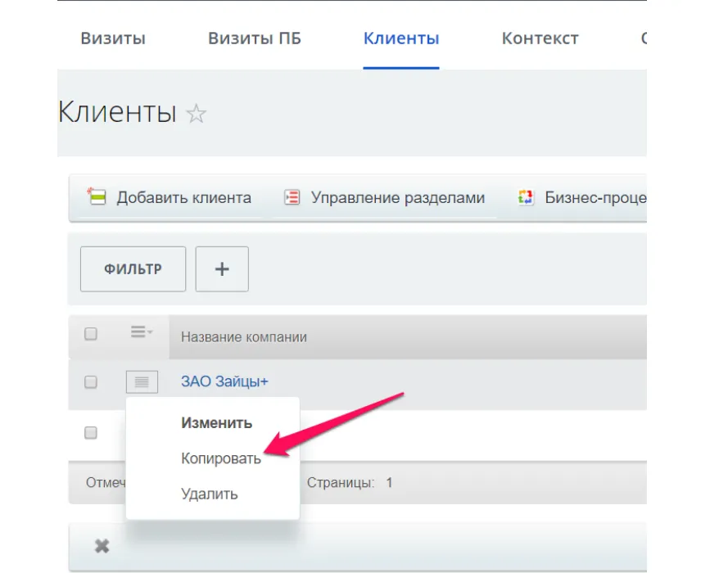The image size is (728, 573).
Task: Click the plus button next to Фильтр
Action: click(x=221, y=268)
